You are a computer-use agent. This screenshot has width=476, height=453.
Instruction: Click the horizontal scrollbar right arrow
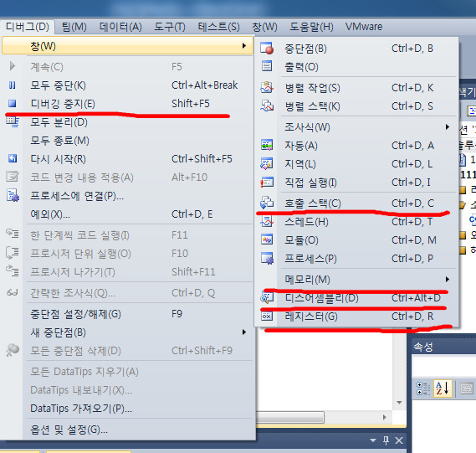(x=385, y=417)
